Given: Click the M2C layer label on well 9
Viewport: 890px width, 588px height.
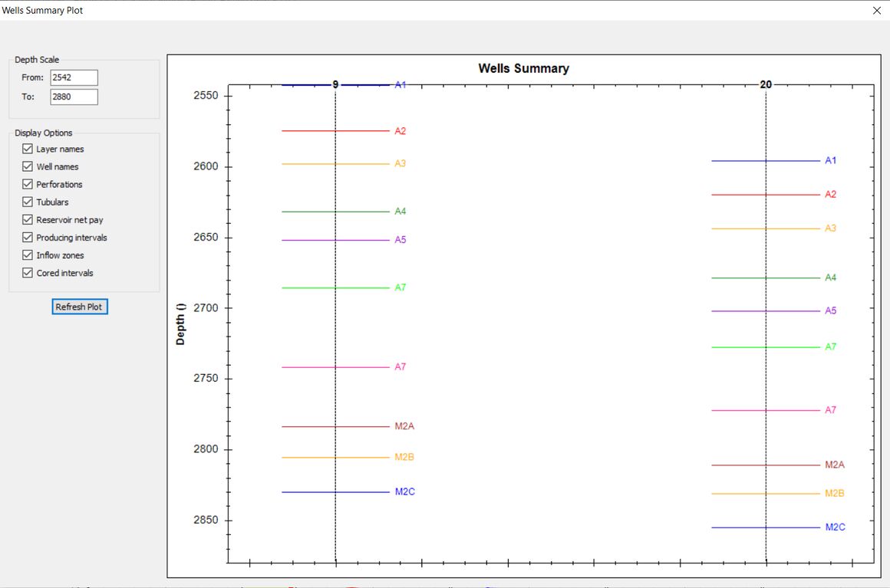Looking at the screenshot, I should [x=404, y=491].
